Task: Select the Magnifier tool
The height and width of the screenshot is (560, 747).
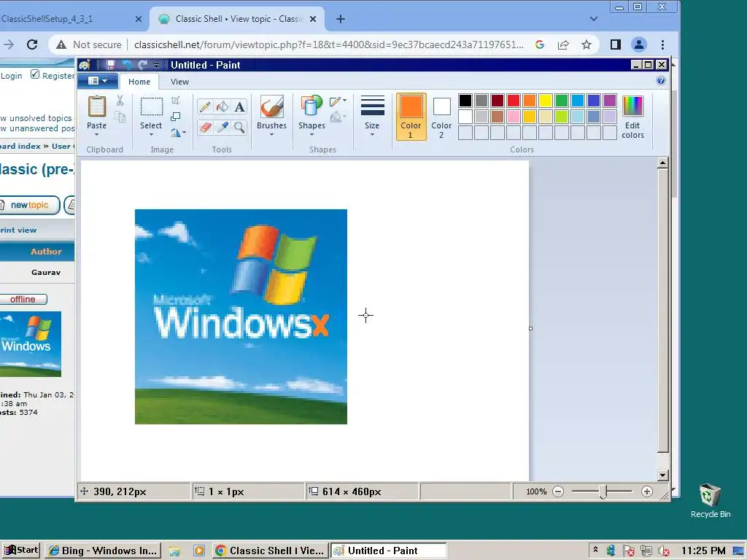Action: (239, 127)
